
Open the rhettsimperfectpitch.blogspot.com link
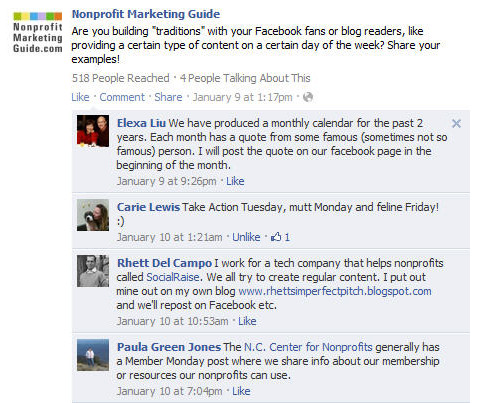pyautogui.click(x=335, y=291)
